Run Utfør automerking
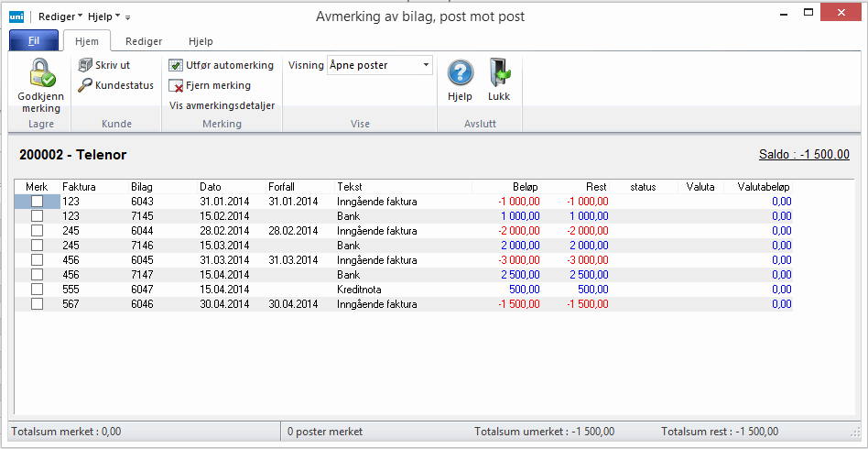Viewport: 868px width, 449px height. [221, 65]
